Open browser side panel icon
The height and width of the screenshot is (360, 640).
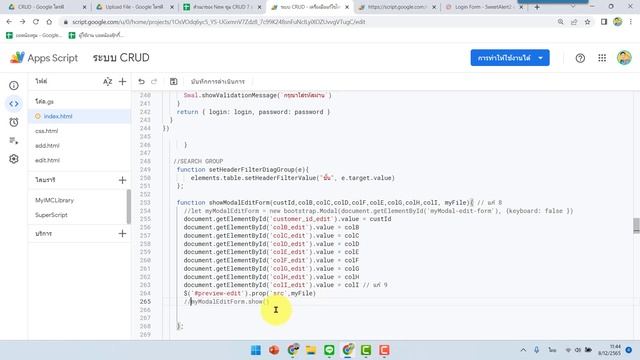click(x=604, y=22)
